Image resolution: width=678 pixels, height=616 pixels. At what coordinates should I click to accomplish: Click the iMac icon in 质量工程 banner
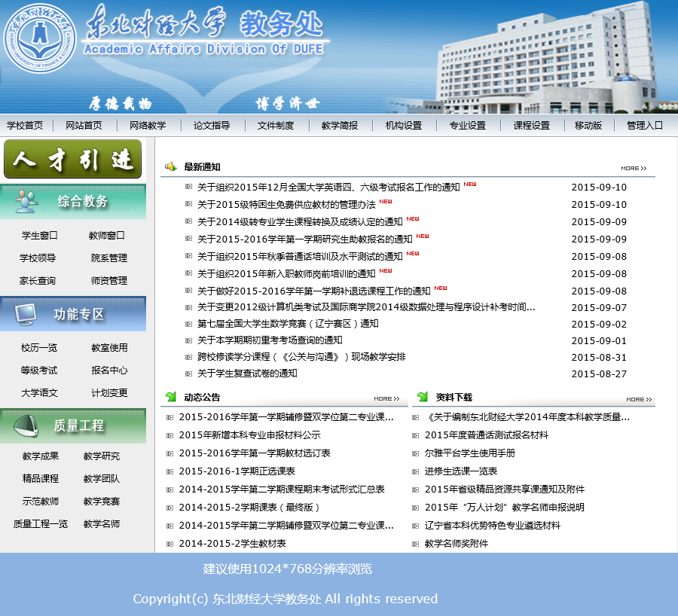[26, 425]
